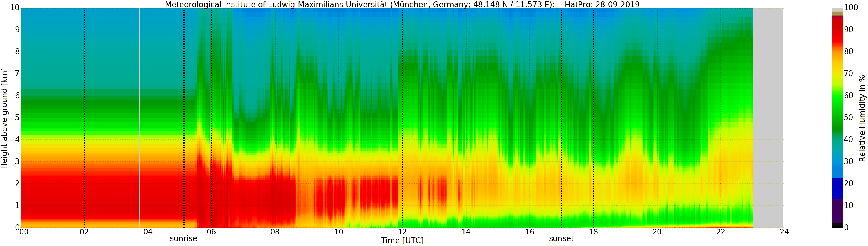The image size is (868, 246).
Task: Click height axis tick label '10'
Action: 15,8
